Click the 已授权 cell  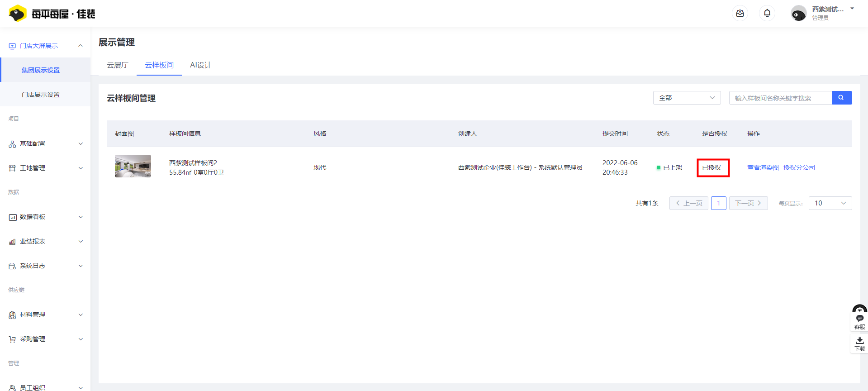point(711,167)
